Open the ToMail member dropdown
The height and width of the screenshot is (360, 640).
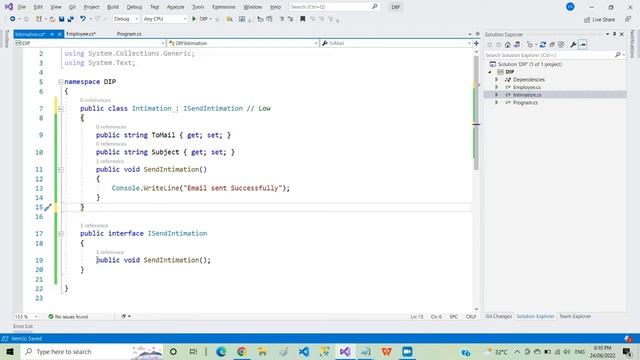396,43
